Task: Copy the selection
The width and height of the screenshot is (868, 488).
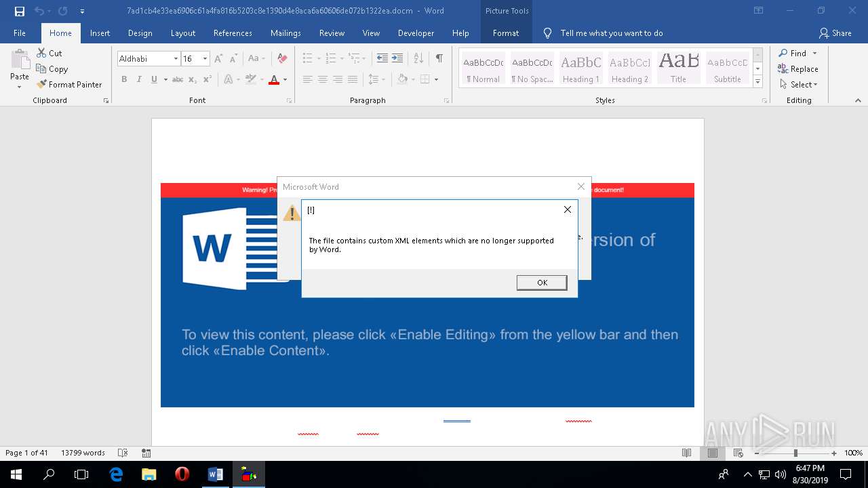Action: pos(52,68)
